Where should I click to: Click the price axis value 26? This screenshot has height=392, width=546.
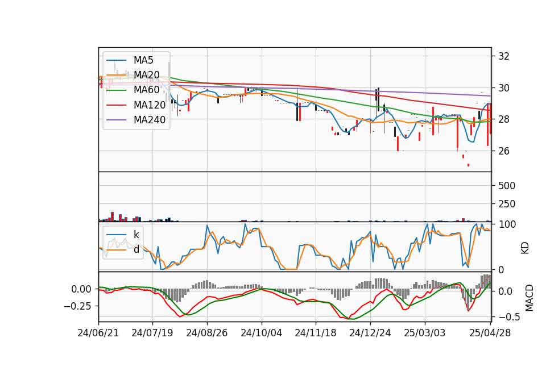pos(503,151)
